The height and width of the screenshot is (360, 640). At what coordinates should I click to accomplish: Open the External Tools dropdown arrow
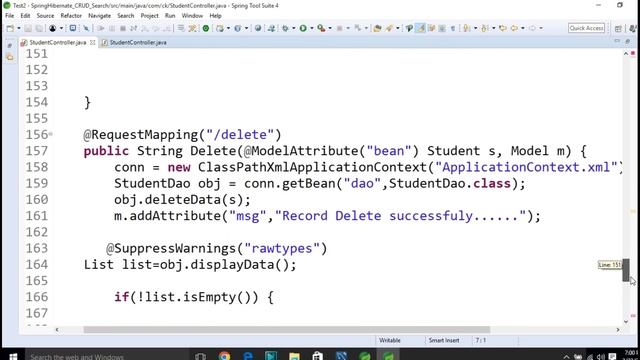[x=330, y=28]
